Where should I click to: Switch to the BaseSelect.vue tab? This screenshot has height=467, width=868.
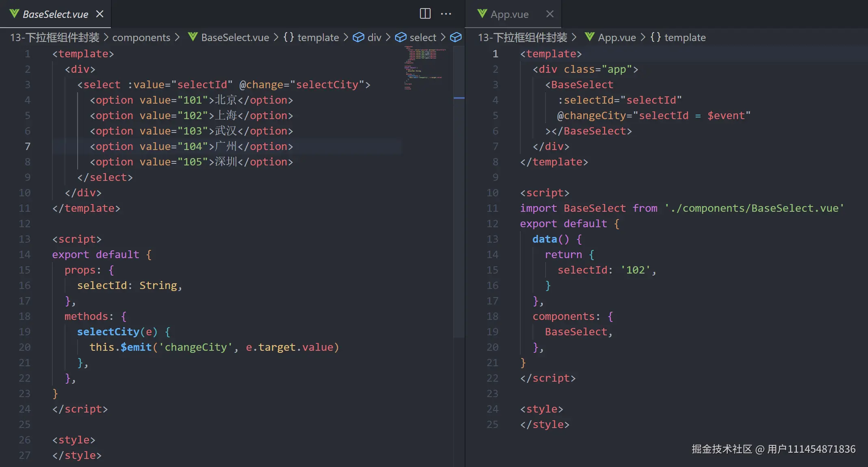(x=55, y=14)
